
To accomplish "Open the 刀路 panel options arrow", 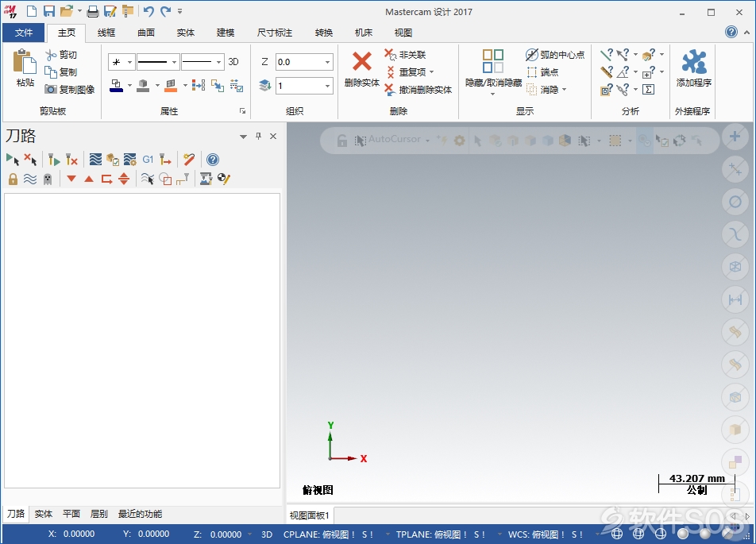I will click(244, 137).
